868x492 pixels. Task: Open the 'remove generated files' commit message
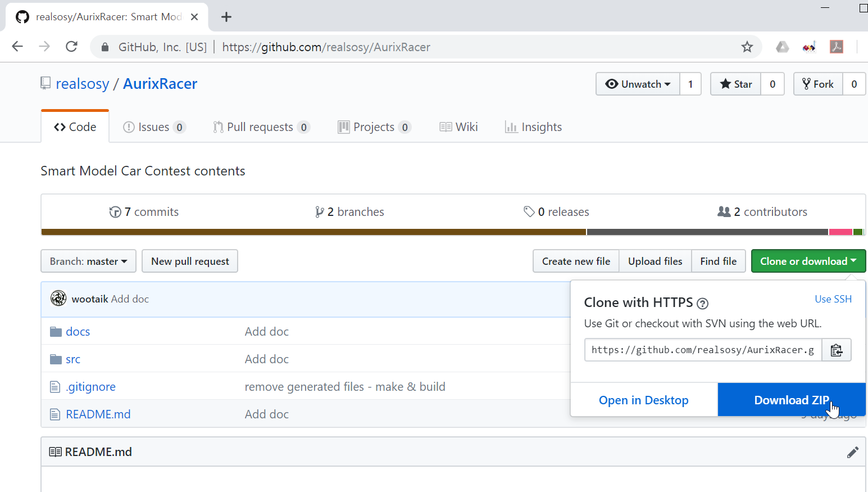point(345,387)
